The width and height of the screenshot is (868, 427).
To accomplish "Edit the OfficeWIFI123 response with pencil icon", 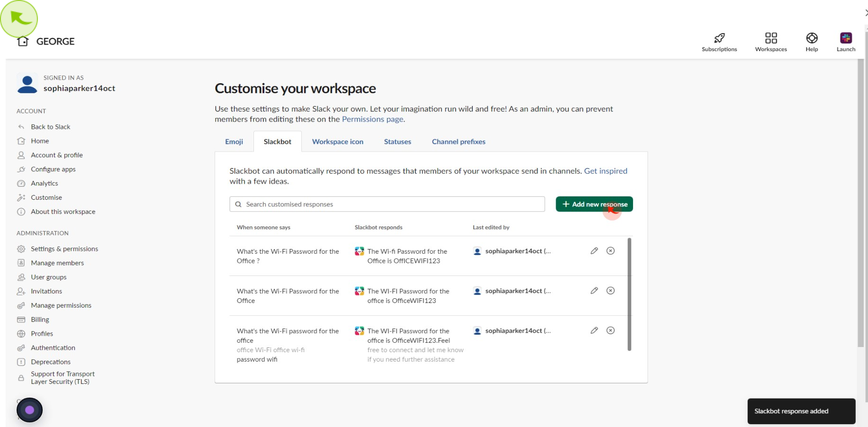I will pos(594,291).
